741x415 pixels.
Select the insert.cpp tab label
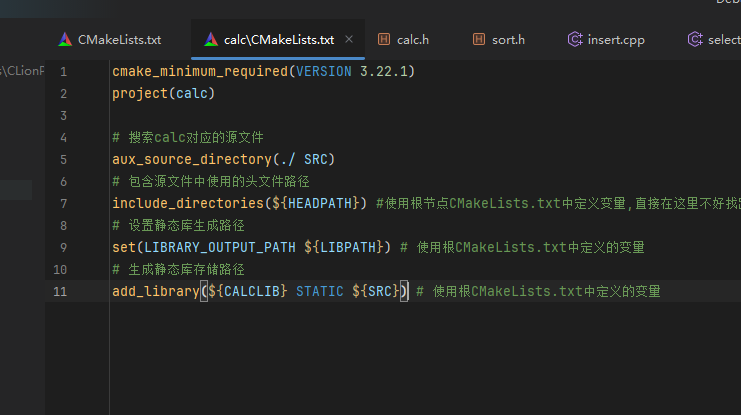click(616, 40)
